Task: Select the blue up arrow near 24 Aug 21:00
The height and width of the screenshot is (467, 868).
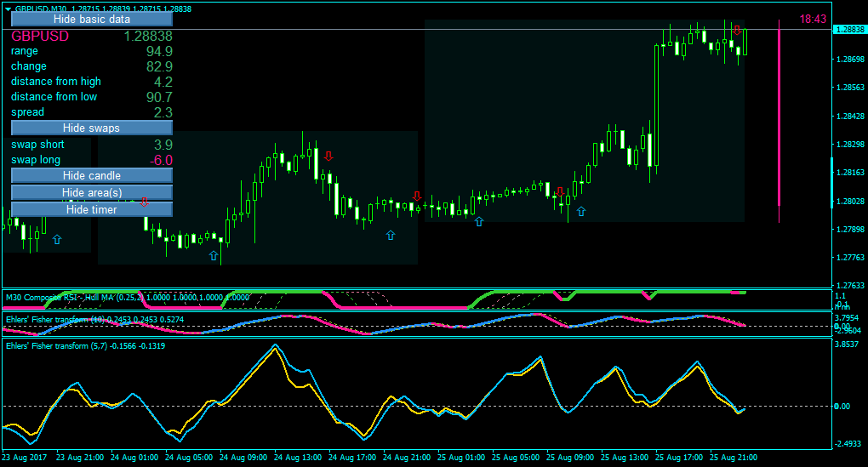Action: pyautogui.click(x=391, y=235)
